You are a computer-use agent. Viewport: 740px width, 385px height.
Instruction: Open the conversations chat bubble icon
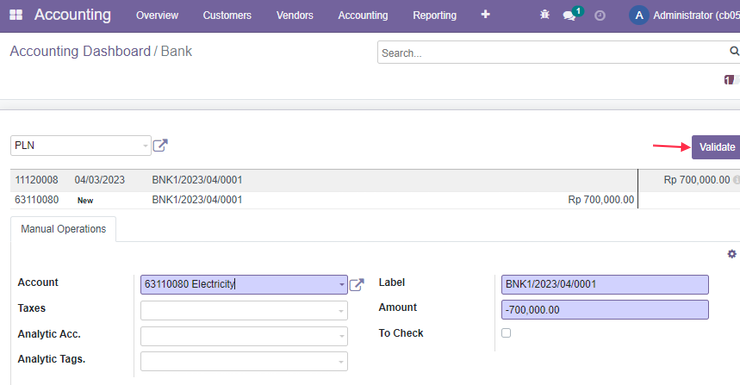pyautogui.click(x=569, y=16)
